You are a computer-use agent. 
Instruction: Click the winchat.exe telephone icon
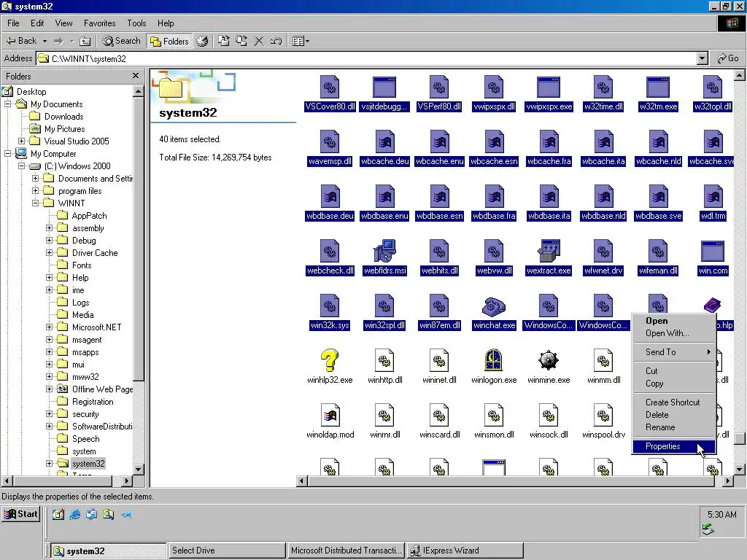(x=494, y=306)
